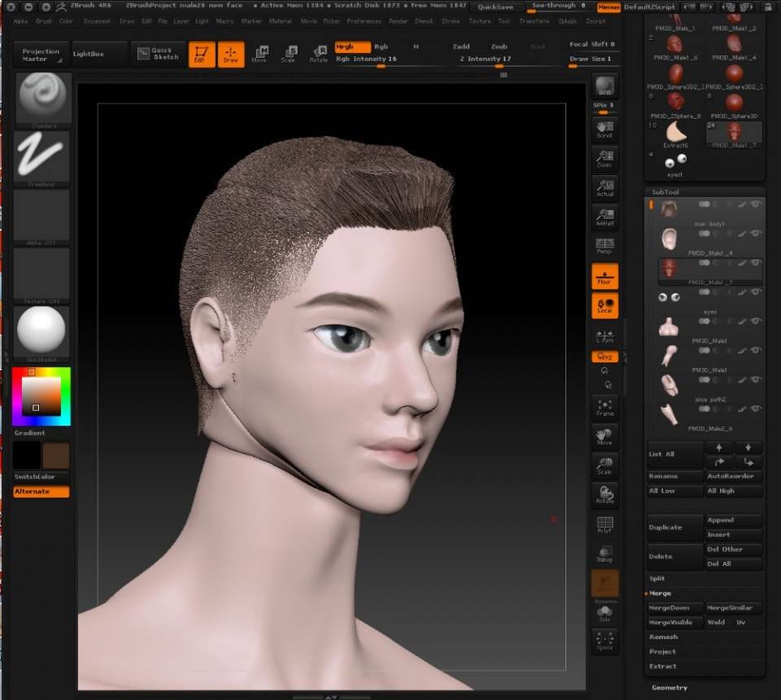Click the Rotate tool in top shelf
781x700 pixels.
[318, 55]
